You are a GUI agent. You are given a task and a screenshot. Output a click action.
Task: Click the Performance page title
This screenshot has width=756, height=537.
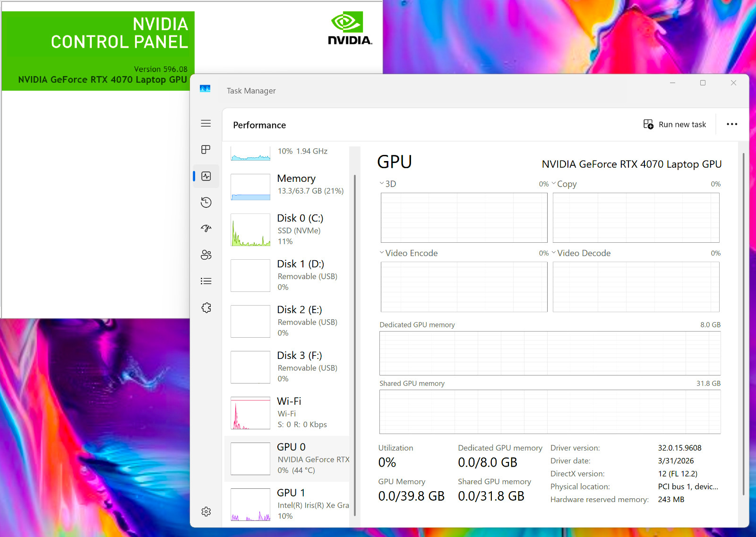pyautogui.click(x=259, y=125)
